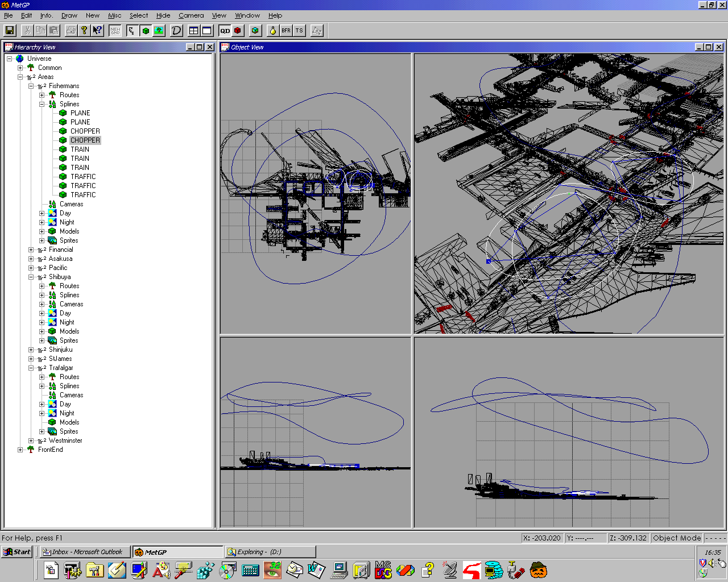
Task: Activate the context help arrow icon
Action: click(97, 31)
